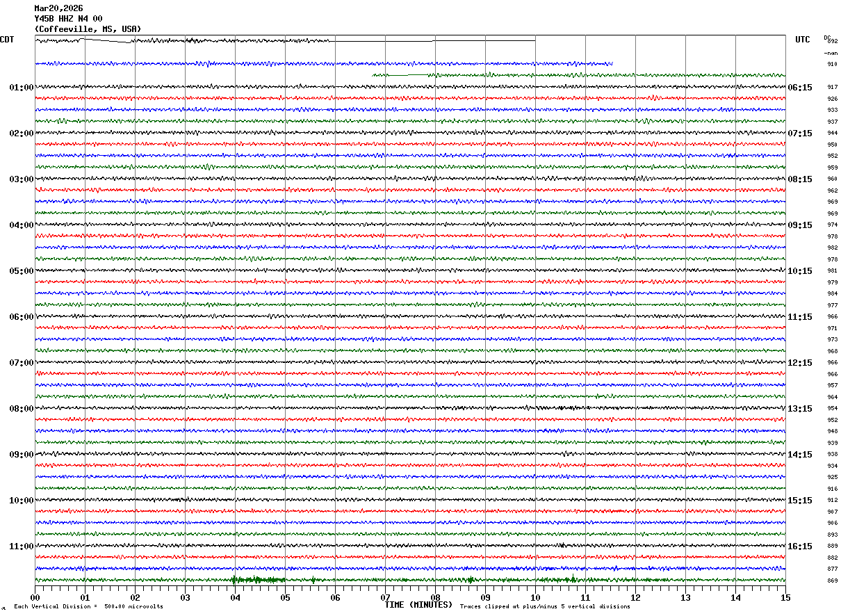Click minute tick label 03

[185, 597]
